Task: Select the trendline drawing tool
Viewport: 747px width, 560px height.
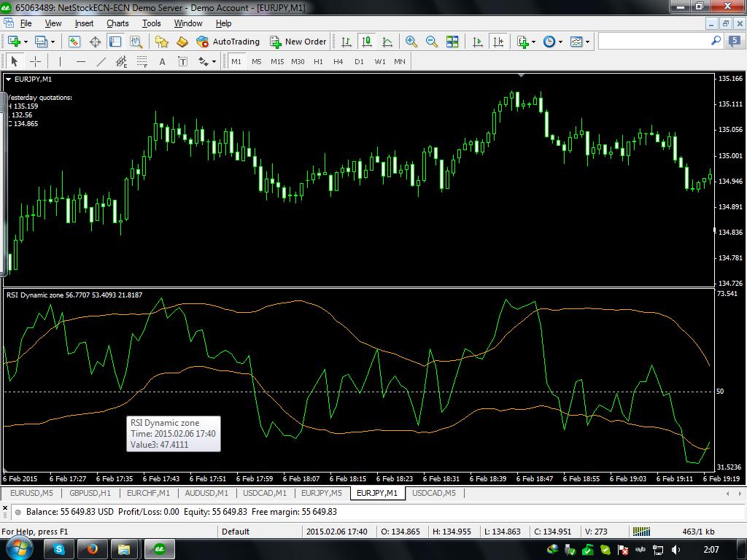Action: click(x=101, y=61)
